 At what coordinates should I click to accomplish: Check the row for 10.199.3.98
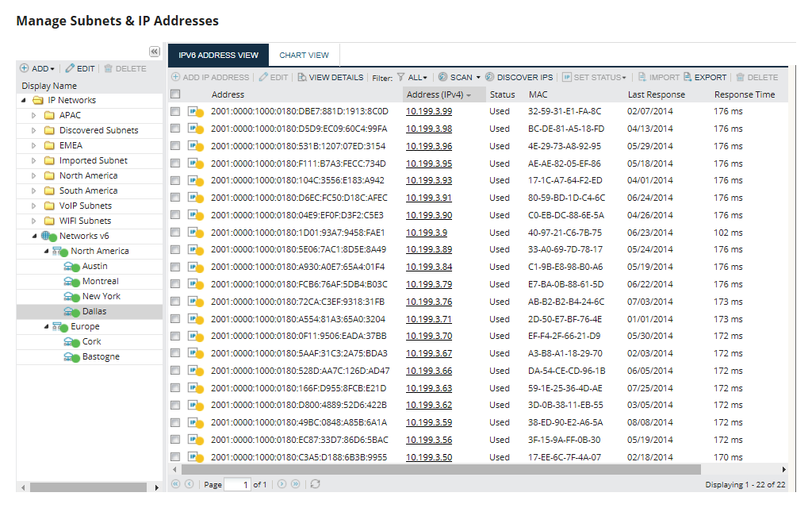(x=176, y=129)
